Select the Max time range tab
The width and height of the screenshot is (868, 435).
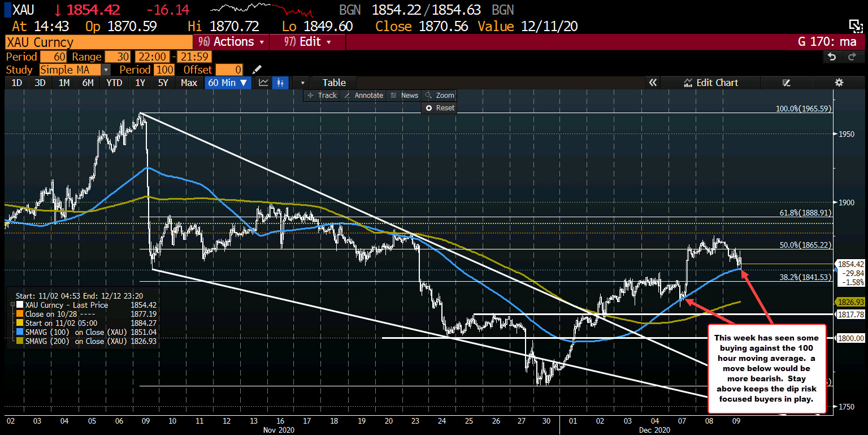click(189, 83)
